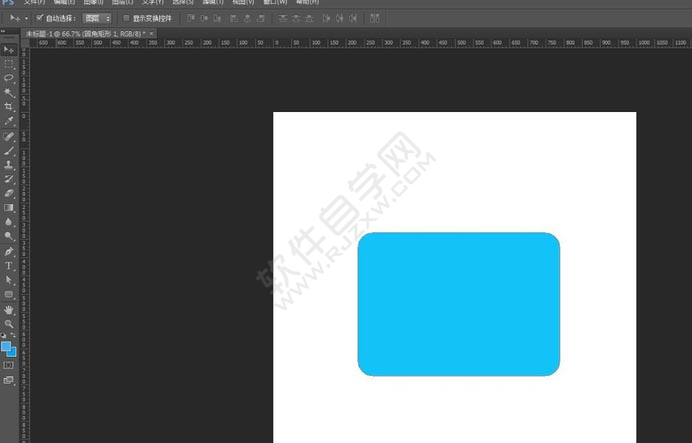Align top edges in options bar
692x443 pixels.
191,18
